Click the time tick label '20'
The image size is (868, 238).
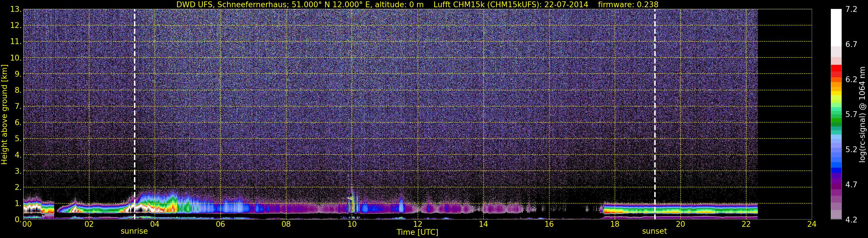[680, 224]
